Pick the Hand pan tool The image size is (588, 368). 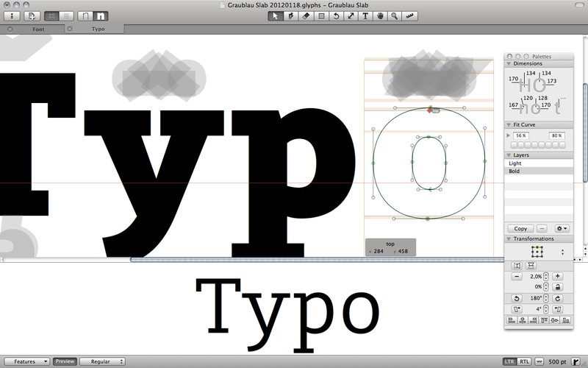tap(380, 15)
